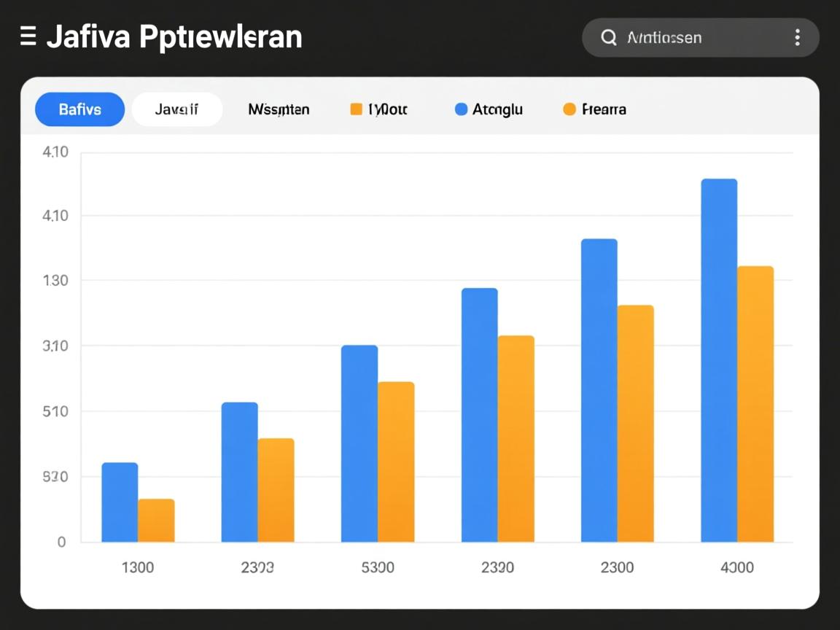
Task: Select the blue bar above 5300
Action: 359,443
